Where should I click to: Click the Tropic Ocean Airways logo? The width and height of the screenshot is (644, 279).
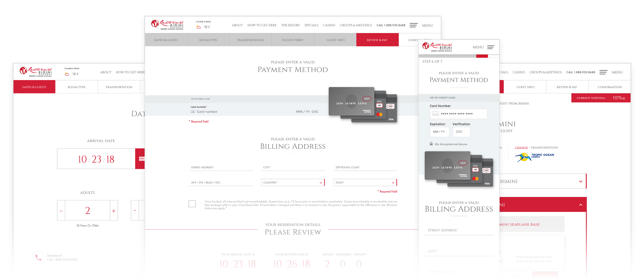534,157
